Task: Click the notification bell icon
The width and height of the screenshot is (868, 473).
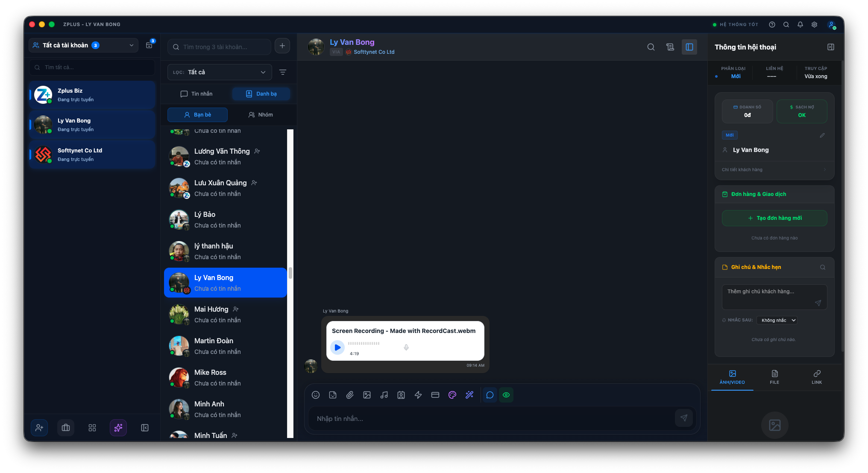Action: 800,25
